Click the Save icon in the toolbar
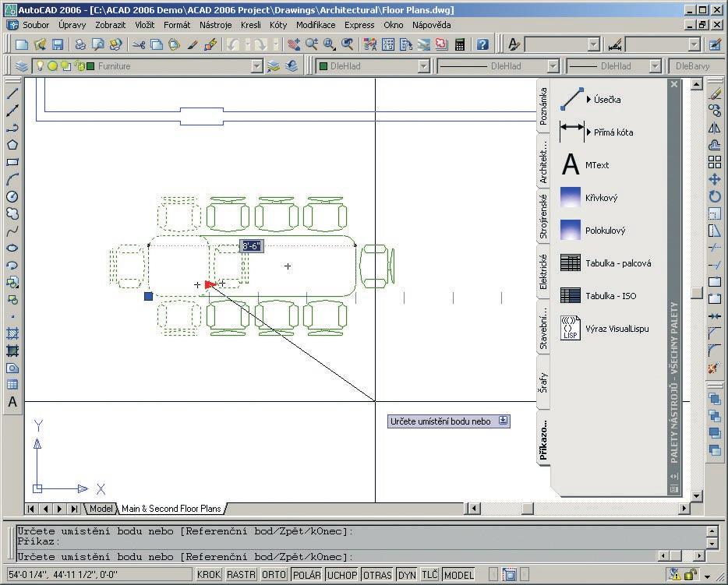This screenshot has width=728, height=585. click(x=57, y=44)
